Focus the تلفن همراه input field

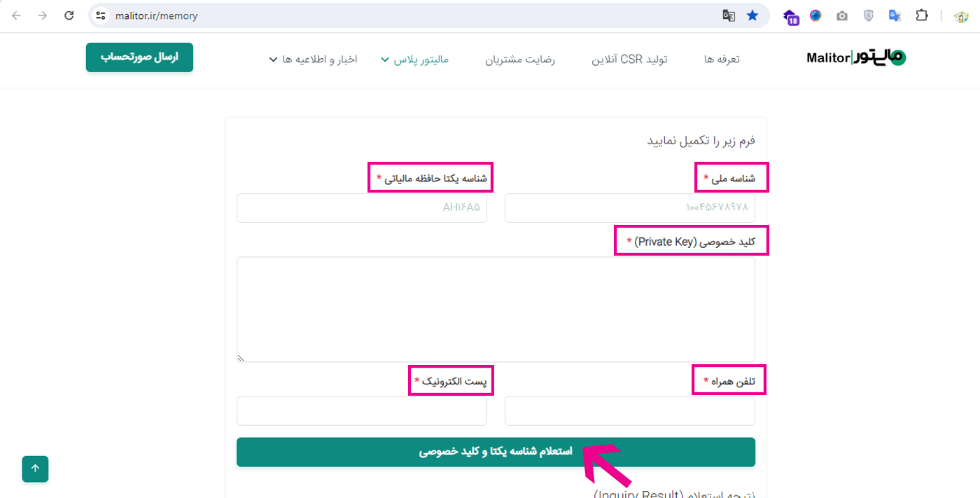[630, 411]
